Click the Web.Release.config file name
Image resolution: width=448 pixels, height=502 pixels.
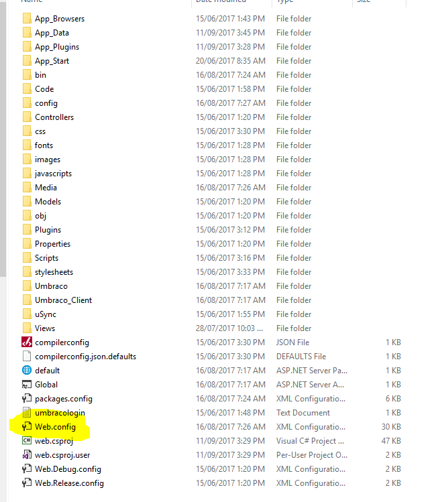69,483
